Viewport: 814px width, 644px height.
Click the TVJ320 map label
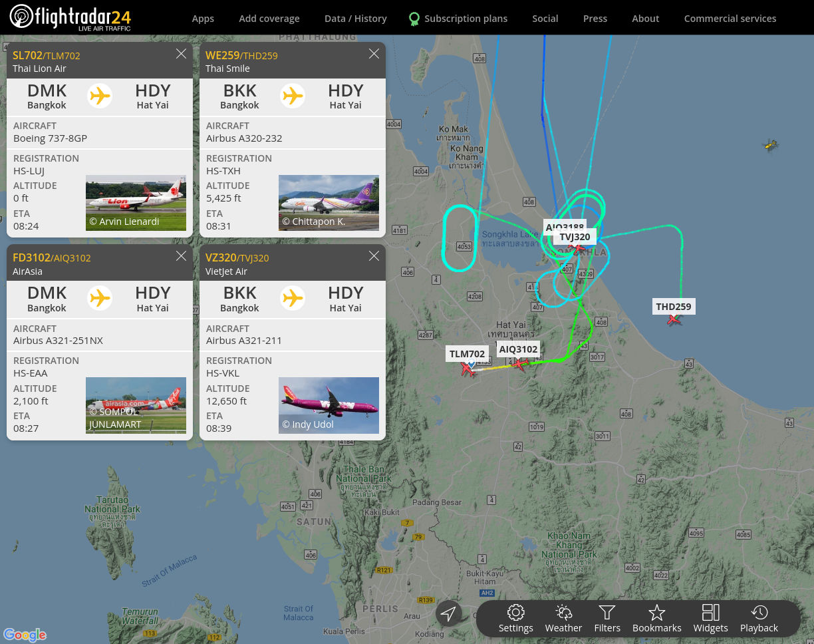point(575,237)
